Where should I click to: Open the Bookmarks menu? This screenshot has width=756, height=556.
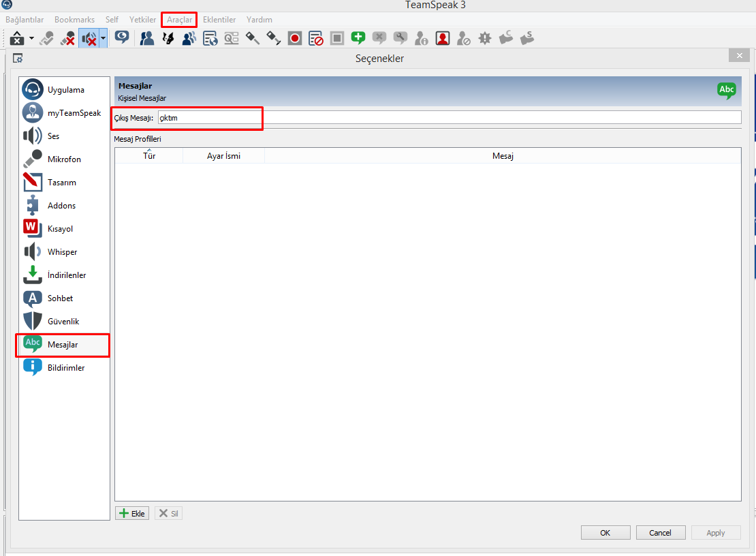coord(74,20)
